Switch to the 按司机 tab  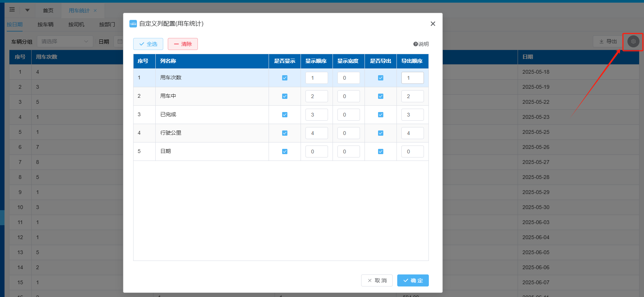pyautogui.click(x=76, y=24)
